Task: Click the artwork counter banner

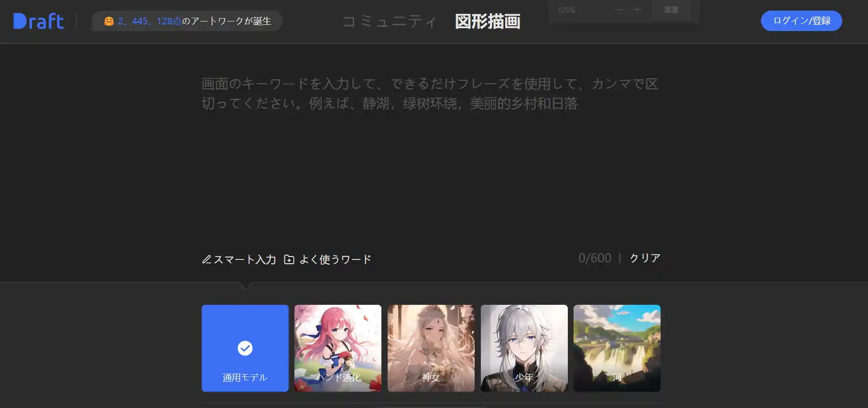Action: pyautogui.click(x=187, y=21)
